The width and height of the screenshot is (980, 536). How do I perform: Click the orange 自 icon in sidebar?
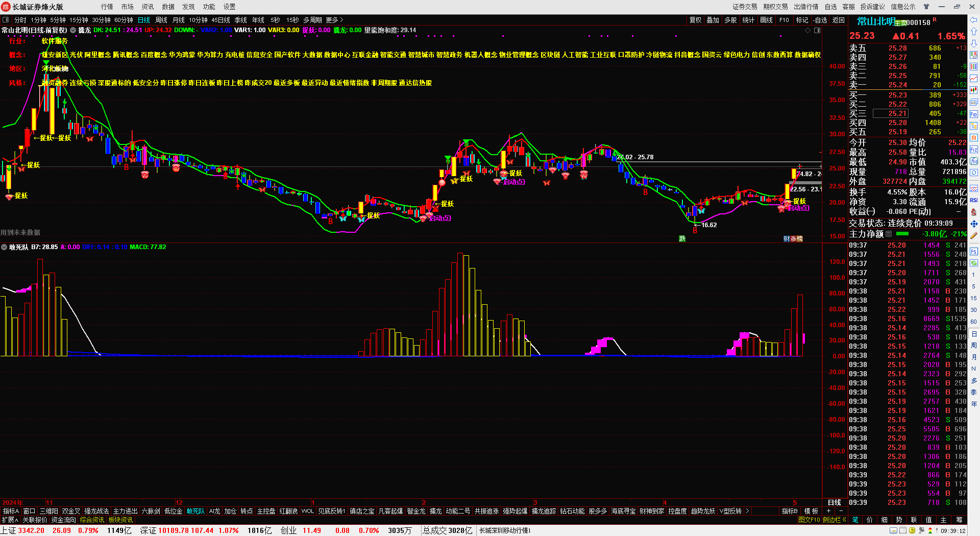(x=974, y=138)
